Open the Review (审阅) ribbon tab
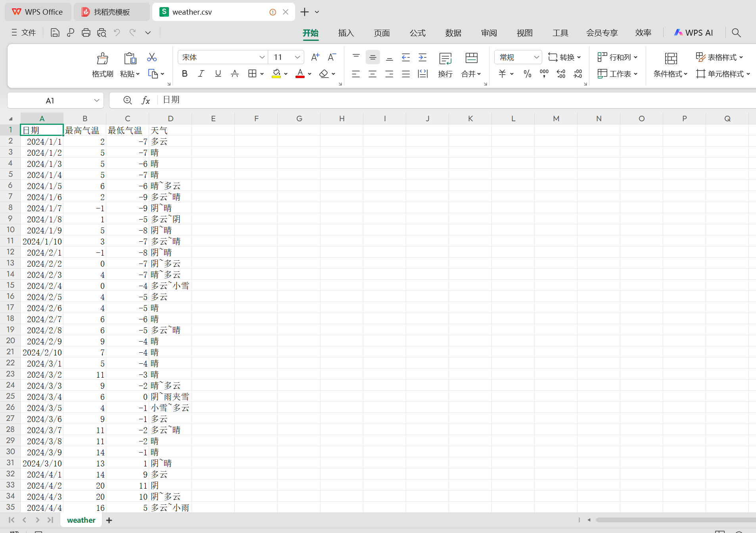The image size is (756, 533). pyautogui.click(x=489, y=33)
